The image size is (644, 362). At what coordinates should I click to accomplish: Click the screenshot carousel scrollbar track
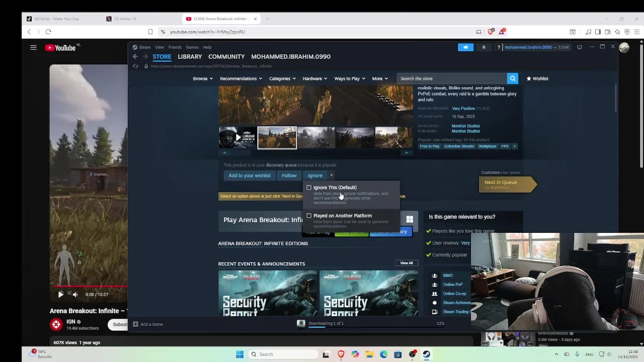click(x=315, y=153)
